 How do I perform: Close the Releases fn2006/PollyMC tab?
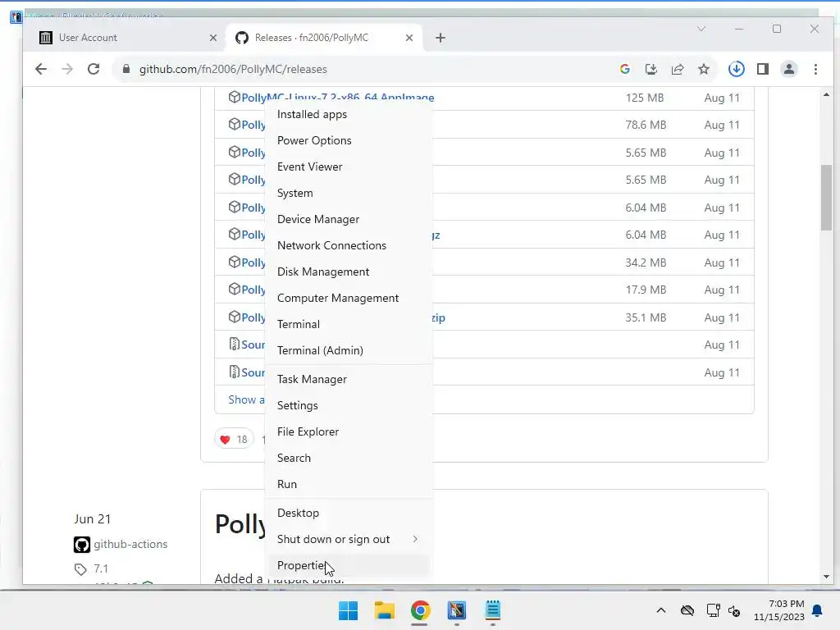pos(409,38)
